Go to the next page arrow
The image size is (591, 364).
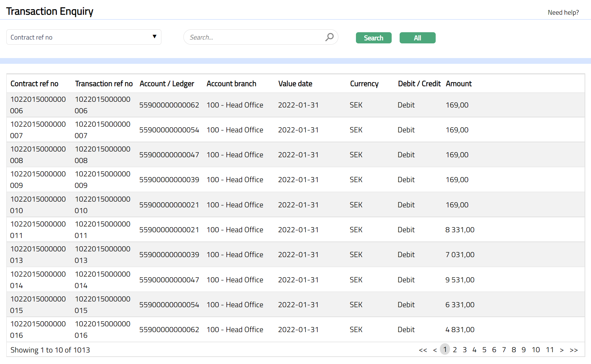(562, 350)
